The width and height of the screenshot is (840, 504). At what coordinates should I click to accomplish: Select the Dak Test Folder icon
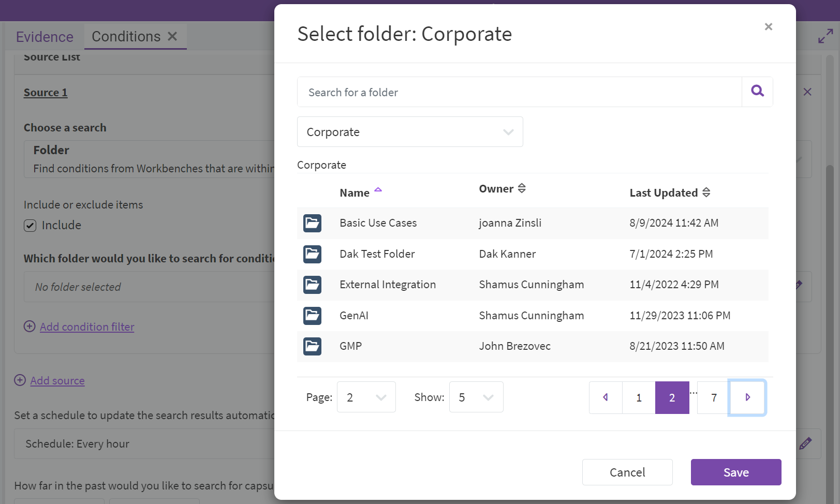(312, 254)
